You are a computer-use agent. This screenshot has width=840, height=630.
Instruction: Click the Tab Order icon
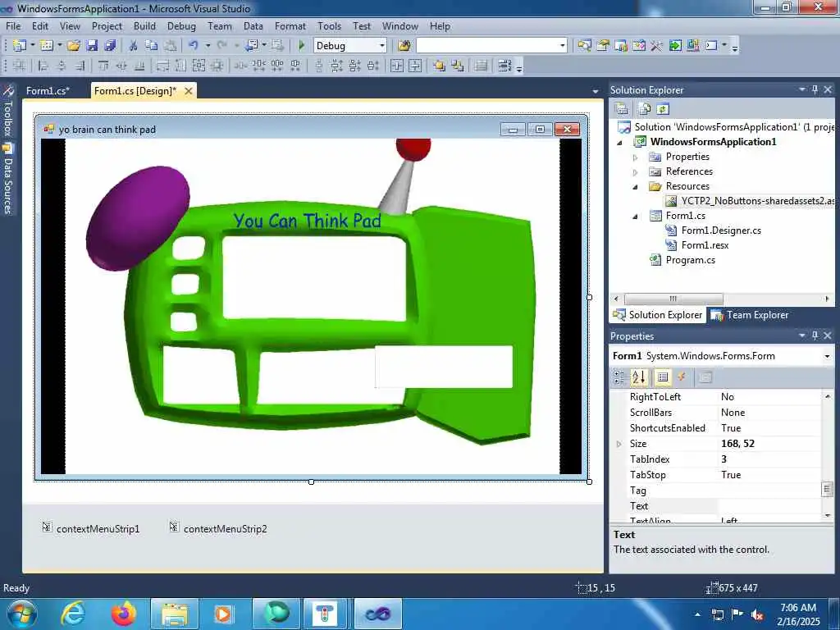504,66
